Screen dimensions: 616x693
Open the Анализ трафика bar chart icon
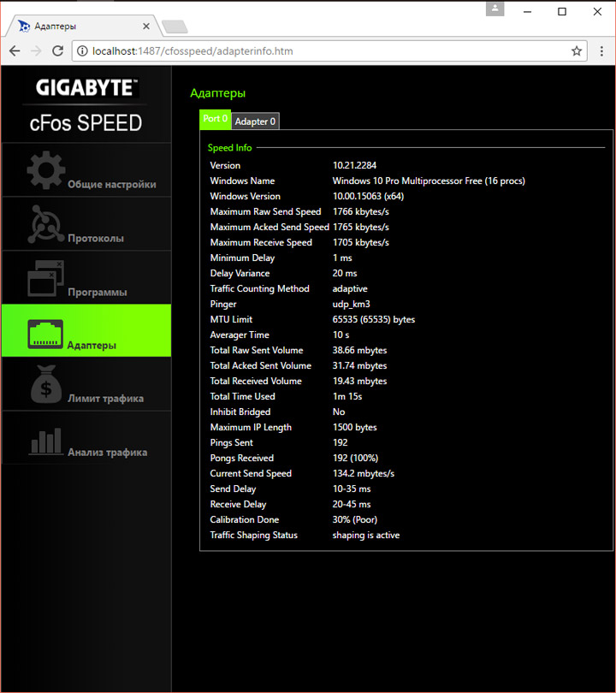(46, 441)
